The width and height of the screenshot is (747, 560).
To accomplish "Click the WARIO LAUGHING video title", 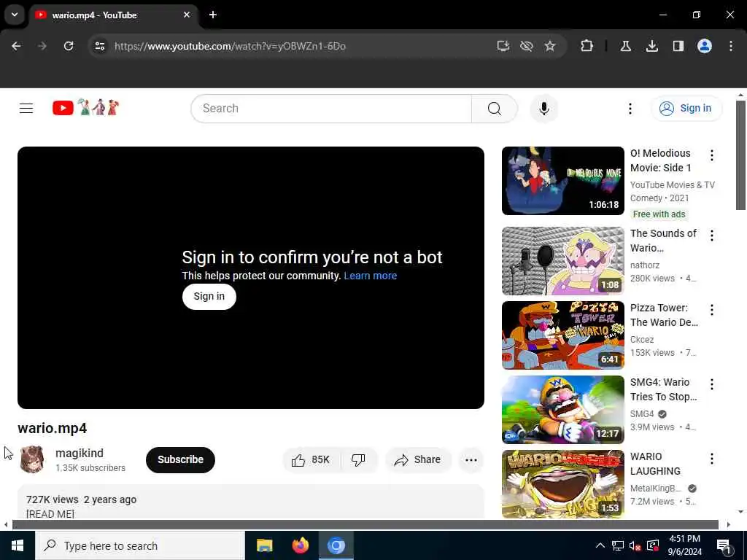I will point(655,464).
